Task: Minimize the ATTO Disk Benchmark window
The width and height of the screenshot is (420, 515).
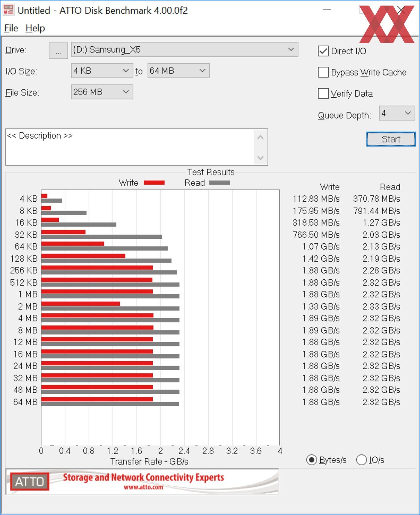Action: pyautogui.click(x=327, y=10)
